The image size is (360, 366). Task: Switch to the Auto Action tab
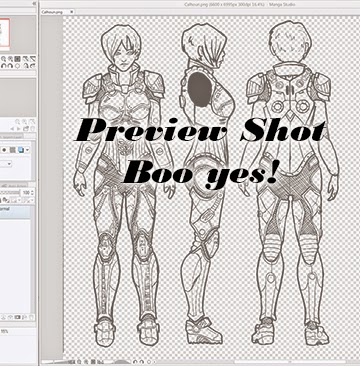point(14,185)
